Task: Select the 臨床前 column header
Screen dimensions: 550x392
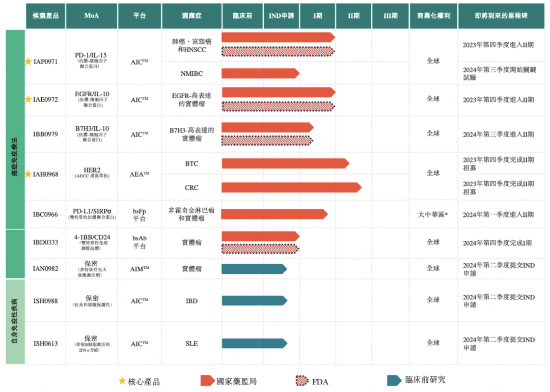Action: point(242,16)
